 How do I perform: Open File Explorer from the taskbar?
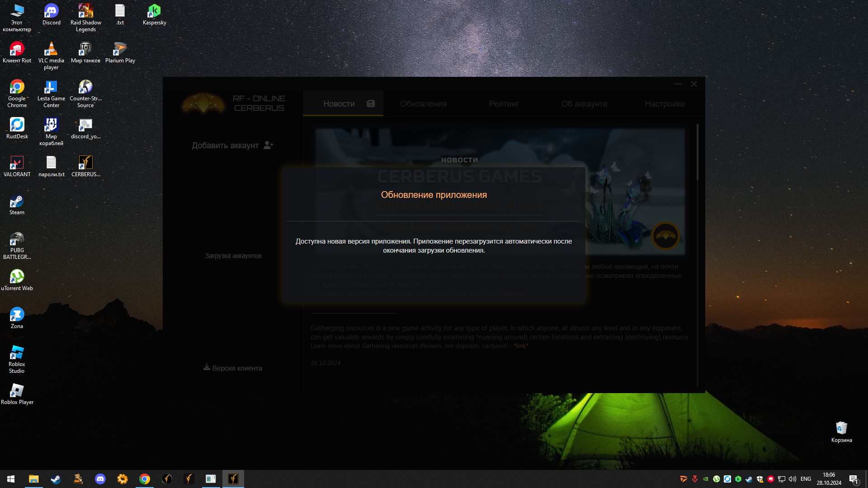click(x=33, y=479)
